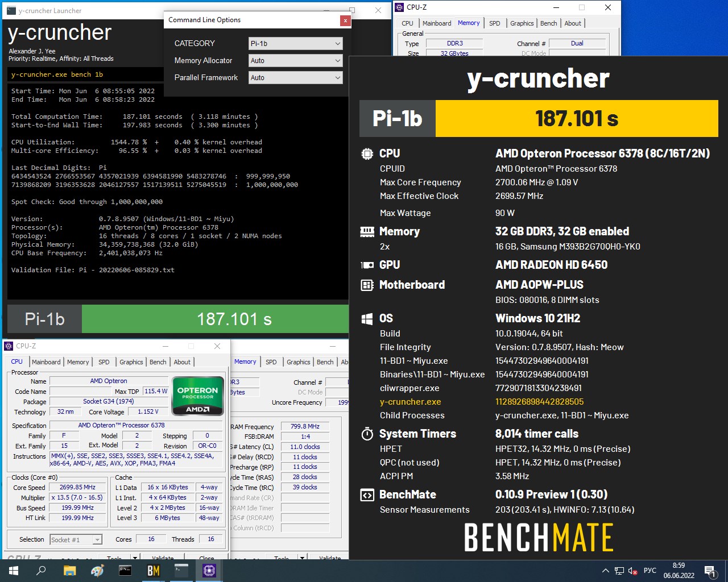Viewport: 728px width, 582px height.
Task: Open Mainboard tab in top-right CPU-Z window
Action: click(437, 23)
